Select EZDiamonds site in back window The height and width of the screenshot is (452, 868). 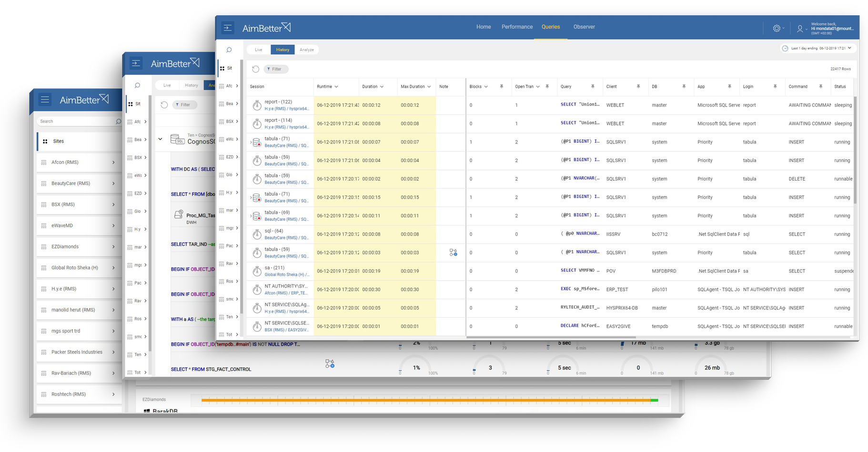pyautogui.click(x=80, y=247)
